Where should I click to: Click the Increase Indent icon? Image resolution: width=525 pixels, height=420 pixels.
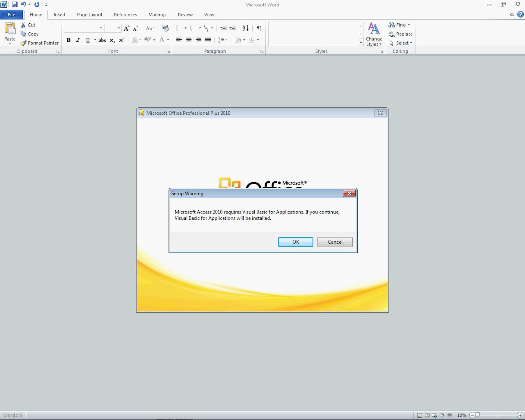pos(233,28)
